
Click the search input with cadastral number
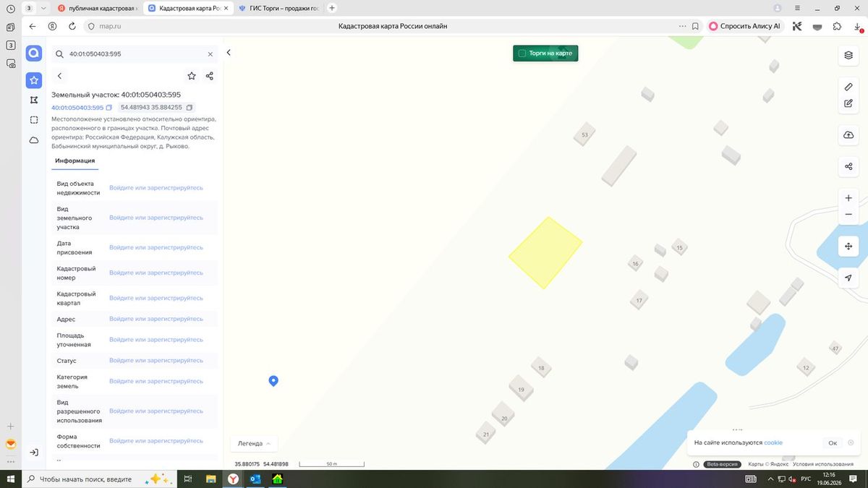click(x=134, y=54)
